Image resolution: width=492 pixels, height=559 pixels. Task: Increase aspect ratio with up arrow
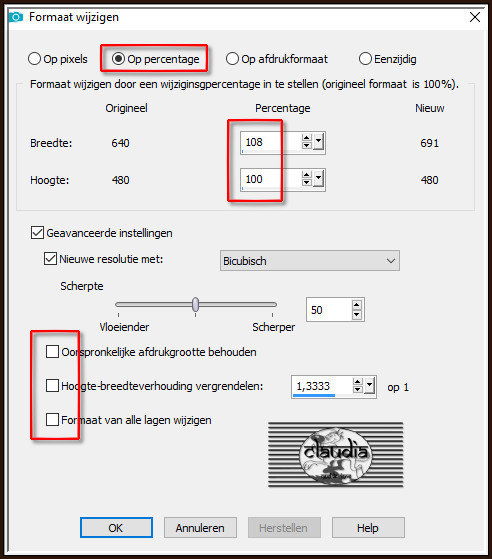(358, 382)
